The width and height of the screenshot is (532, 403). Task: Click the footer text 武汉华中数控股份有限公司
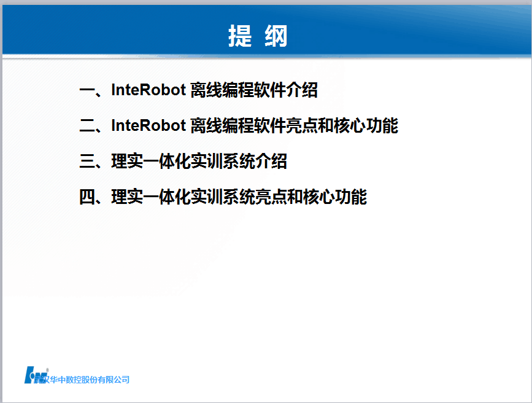(82, 380)
